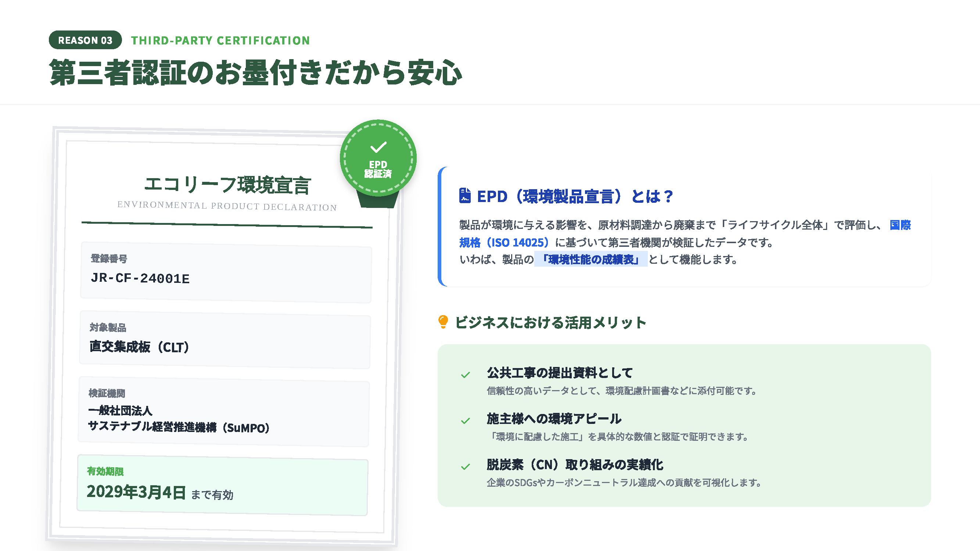The image size is (980, 551).
Task: Click the checkmark beside 公共工事の提出資料として
Action: tap(465, 375)
